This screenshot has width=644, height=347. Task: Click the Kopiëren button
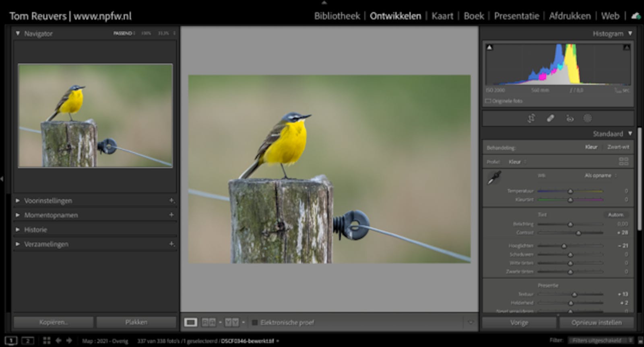pyautogui.click(x=54, y=322)
